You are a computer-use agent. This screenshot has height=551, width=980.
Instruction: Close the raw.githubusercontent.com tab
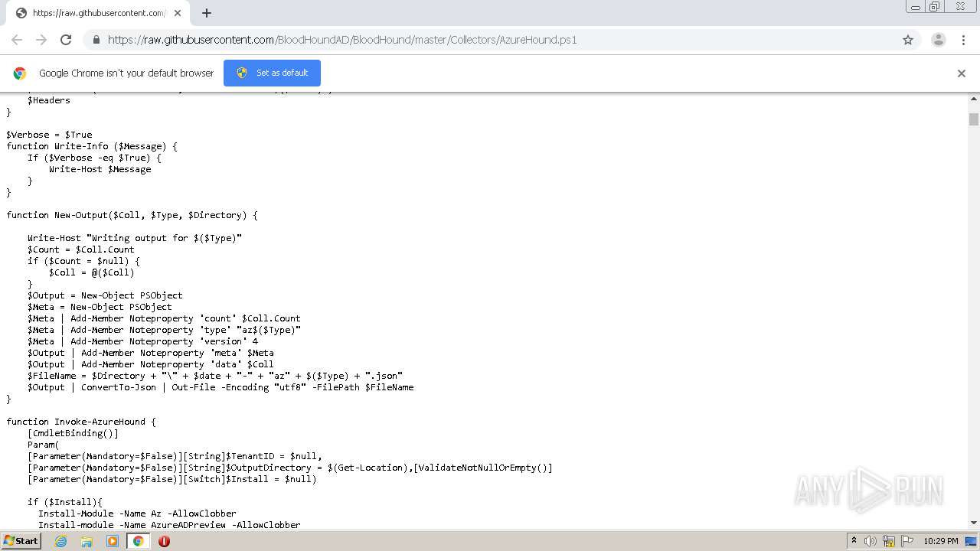pos(178,13)
